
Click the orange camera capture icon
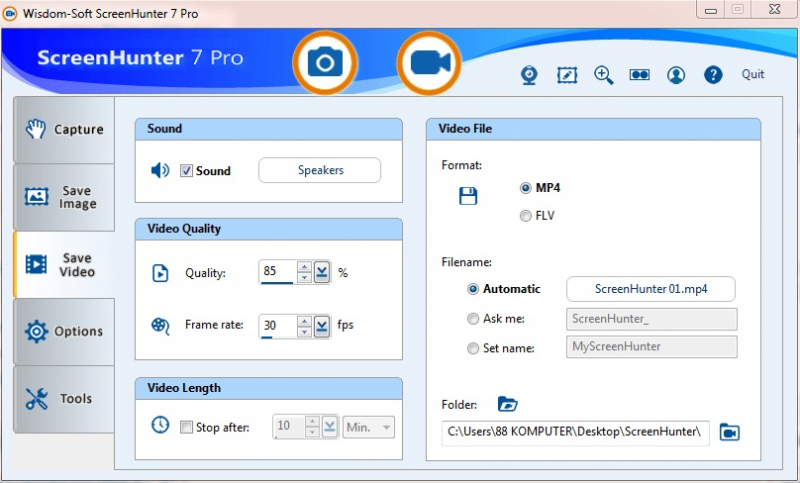coord(324,62)
